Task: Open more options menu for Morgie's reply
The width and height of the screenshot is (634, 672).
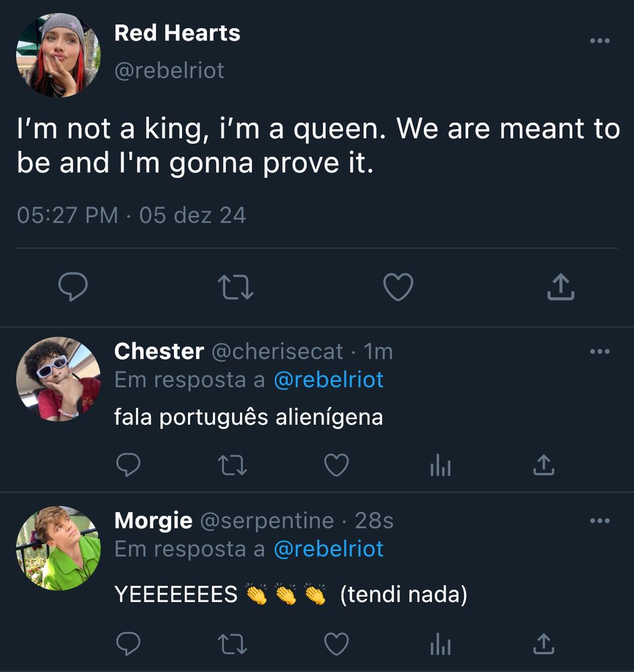Action: [600, 521]
